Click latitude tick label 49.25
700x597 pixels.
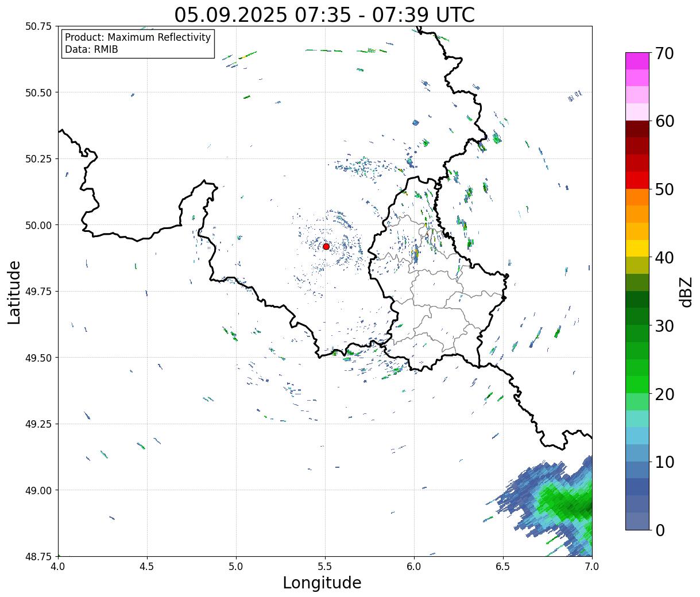(38, 424)
